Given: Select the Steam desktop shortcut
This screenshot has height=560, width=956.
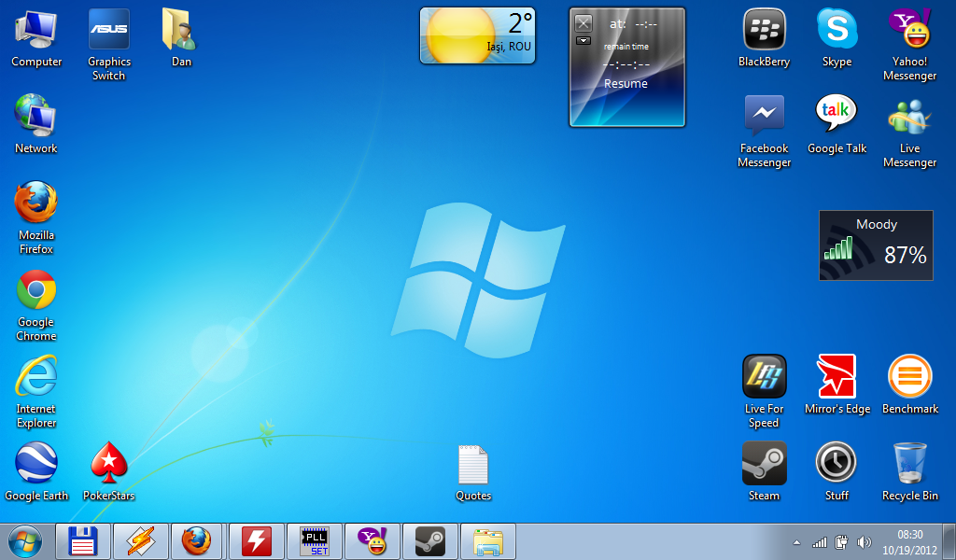Looking at the screenshot, I should pos(764,470).
